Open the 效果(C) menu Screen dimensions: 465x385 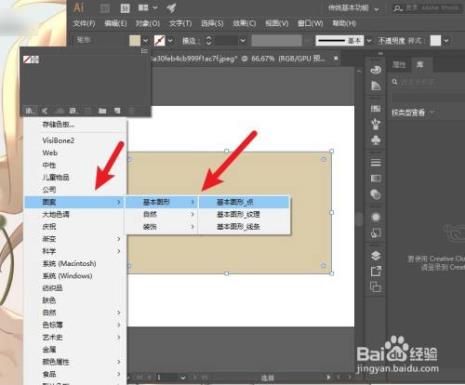(244, 23)
